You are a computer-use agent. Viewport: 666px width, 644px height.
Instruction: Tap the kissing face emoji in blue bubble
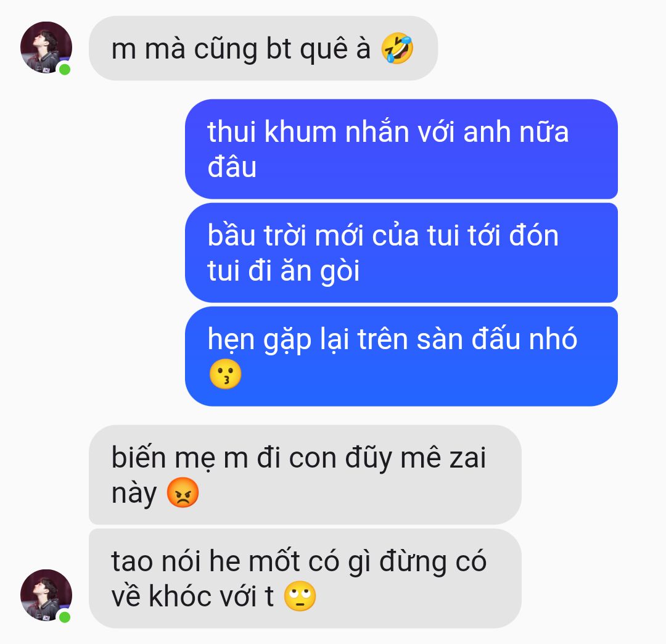(225, 374)
